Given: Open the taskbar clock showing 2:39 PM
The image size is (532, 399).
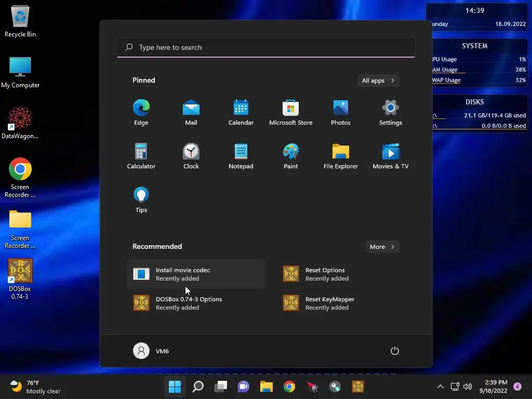Looking at the screenshot, I should pyautogui.click(x=494, y=387).
